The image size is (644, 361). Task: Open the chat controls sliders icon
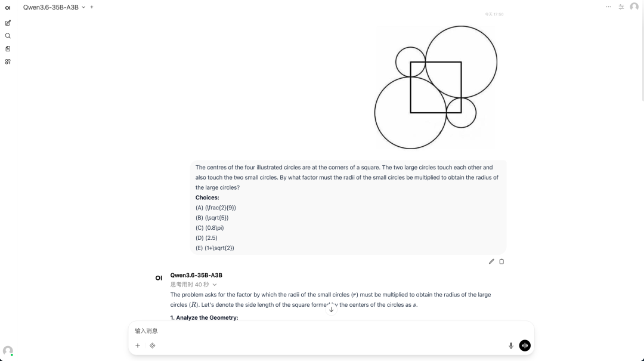click(621, 7)
